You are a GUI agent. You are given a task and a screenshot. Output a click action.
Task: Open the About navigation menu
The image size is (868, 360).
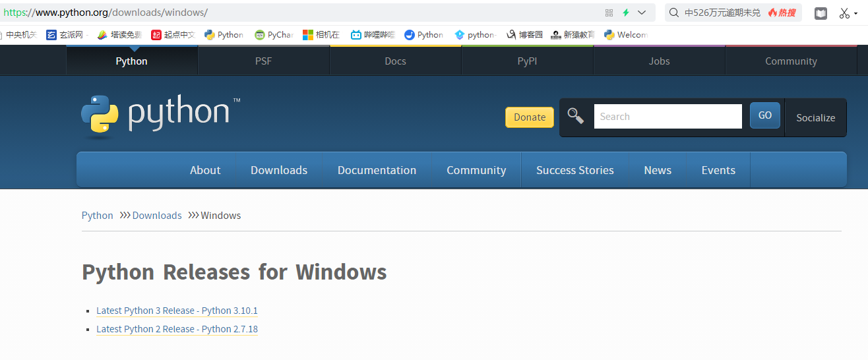coord(205,170)
